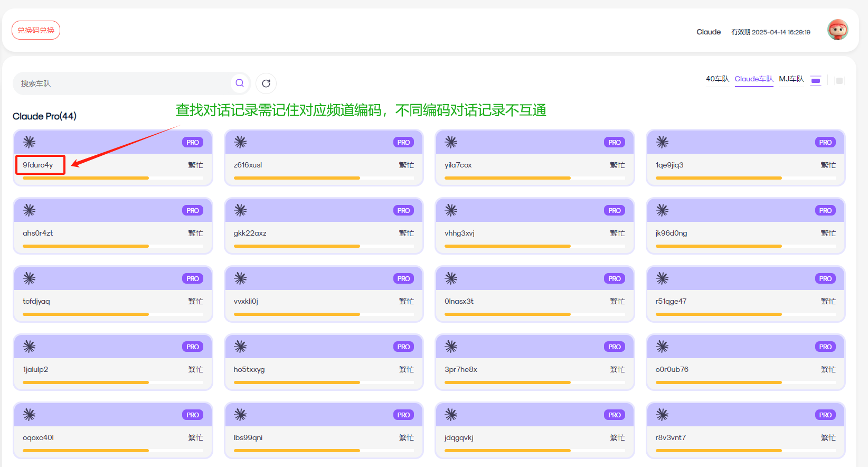Switch to the purple list view
This screenshot has height=467, width=868.
point(816,81)
